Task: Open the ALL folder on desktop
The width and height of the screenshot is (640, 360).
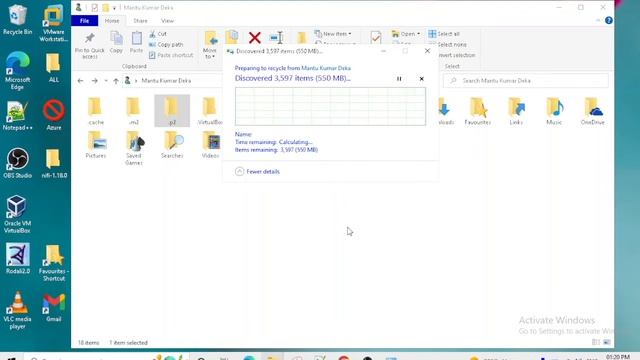Action: pyautogui.click(x=53, y=67)
